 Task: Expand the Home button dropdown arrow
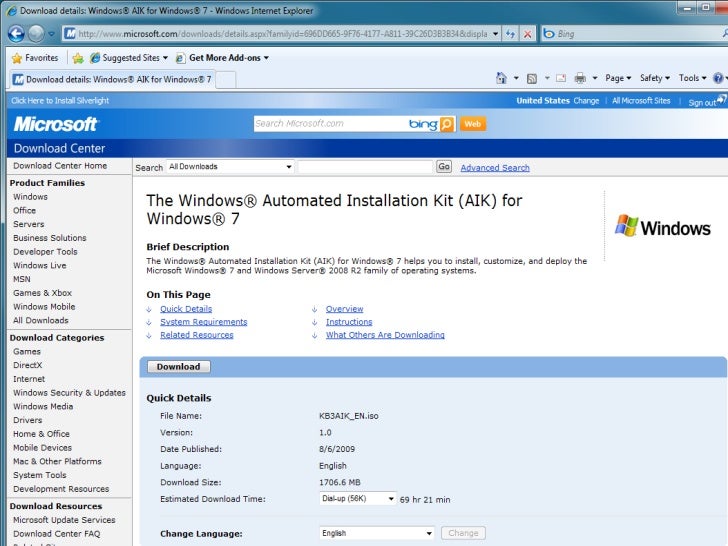[x=516, y=78]
